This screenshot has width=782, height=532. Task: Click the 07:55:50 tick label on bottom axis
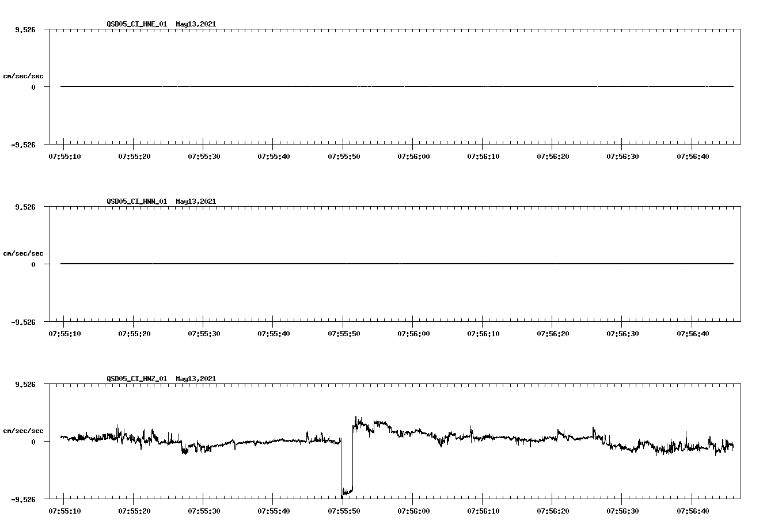[x=345, y=510]
